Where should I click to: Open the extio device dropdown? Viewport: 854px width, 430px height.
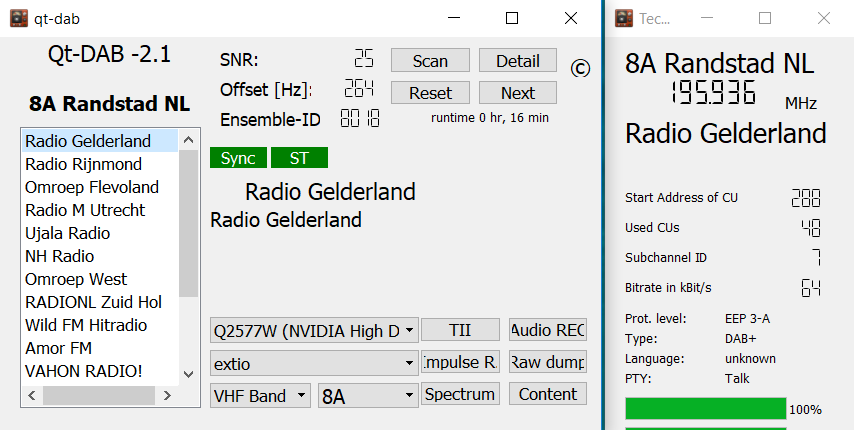pos(314,363)
